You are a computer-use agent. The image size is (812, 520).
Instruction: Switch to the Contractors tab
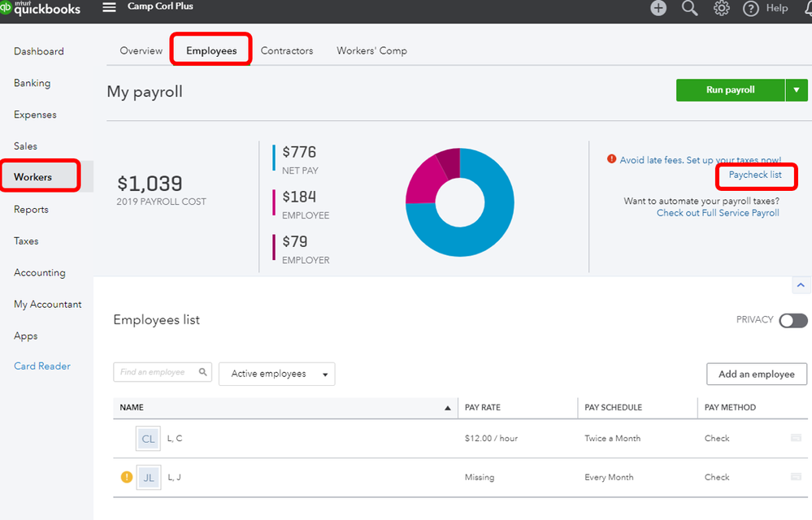287,50
